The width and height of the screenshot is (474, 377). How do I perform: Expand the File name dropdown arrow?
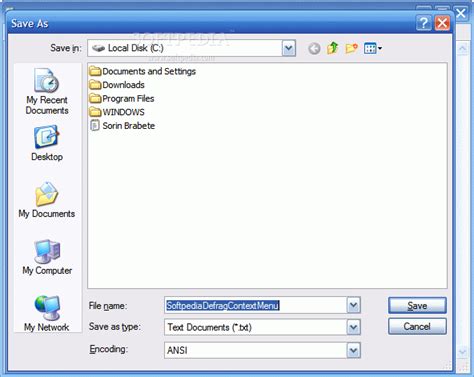353,305
